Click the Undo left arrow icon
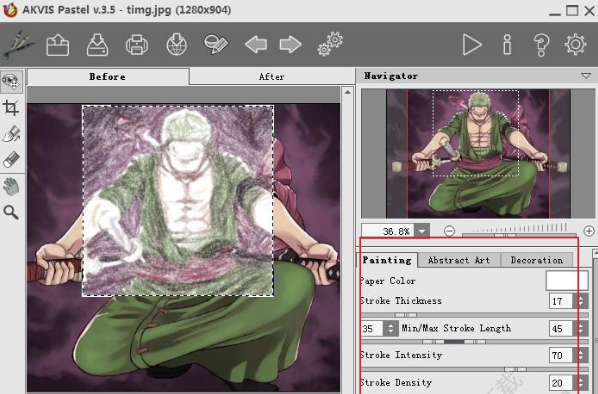This screenshot has height=394, width=598. [256, 45]
